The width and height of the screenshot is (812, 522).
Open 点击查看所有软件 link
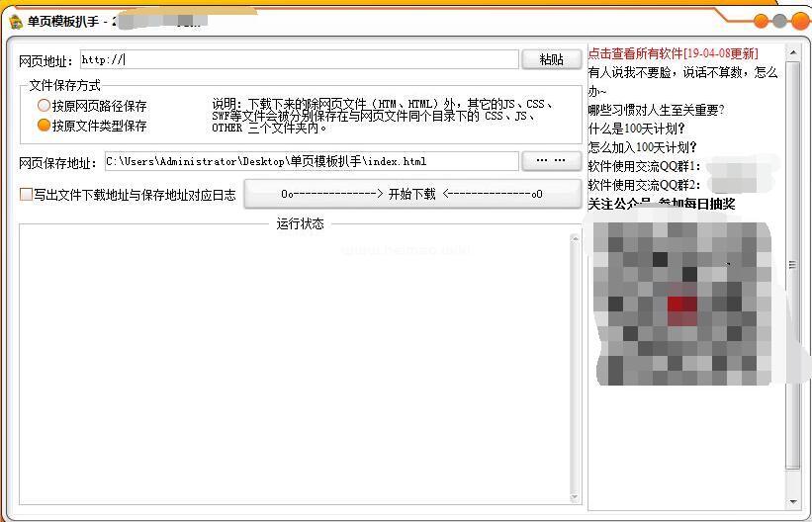tap(673, 53)
